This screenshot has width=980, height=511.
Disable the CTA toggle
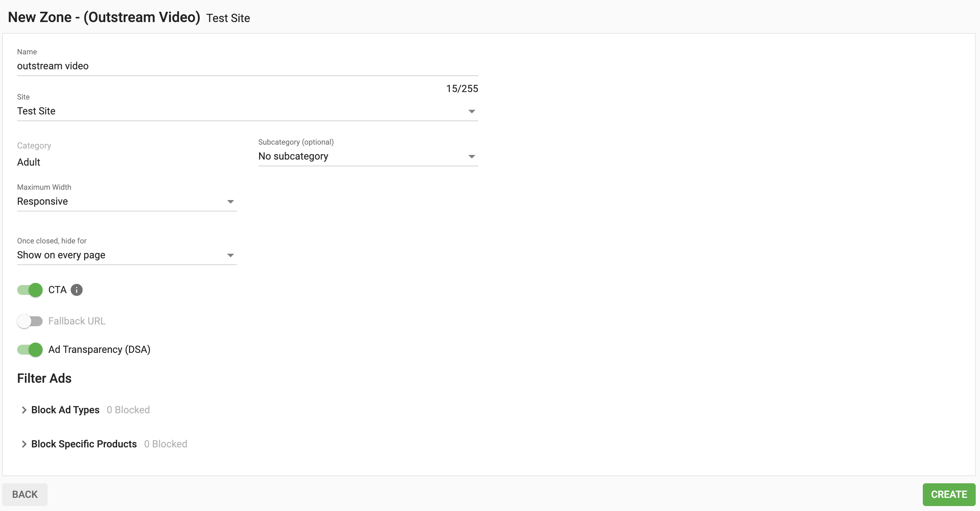tap(30, 290)
